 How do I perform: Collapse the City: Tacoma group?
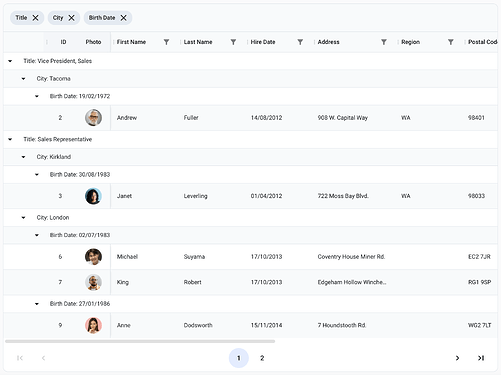click(23, 79)
